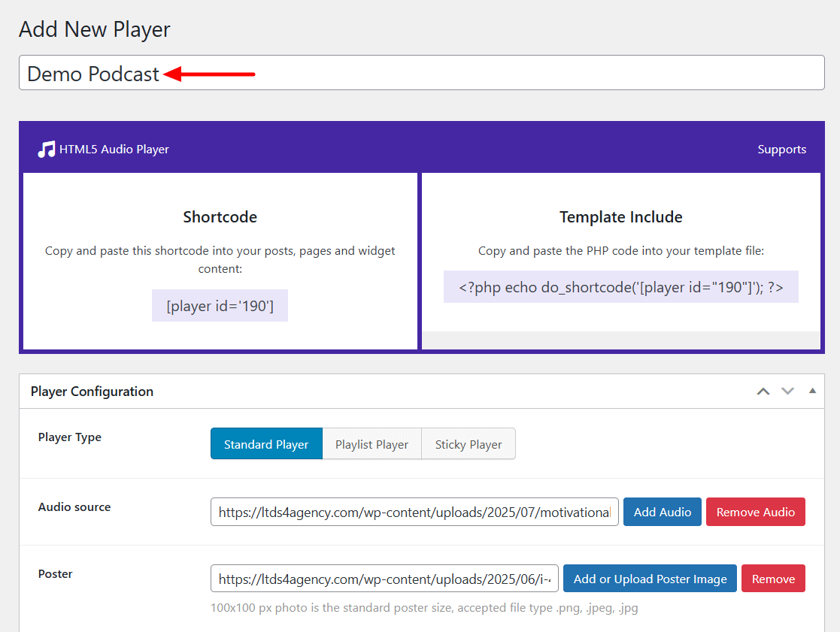Move Player Configuration panel down
This screenshot has width=840, height=632.
[787, 392]
